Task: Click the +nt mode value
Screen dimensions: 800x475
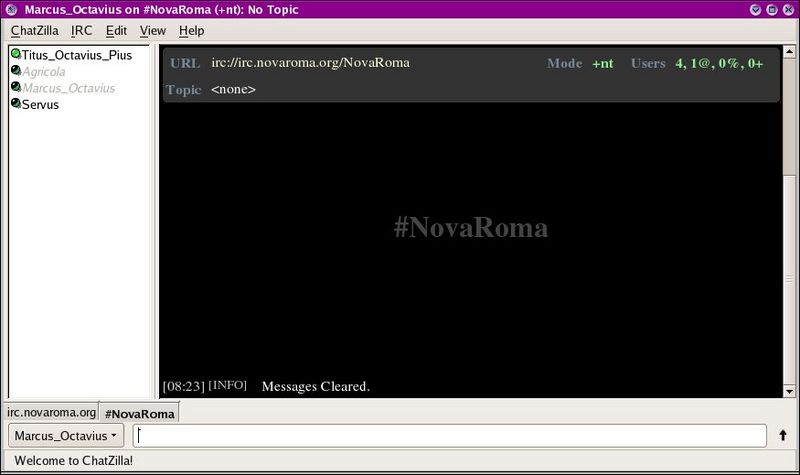Action: tap(603, 63)
